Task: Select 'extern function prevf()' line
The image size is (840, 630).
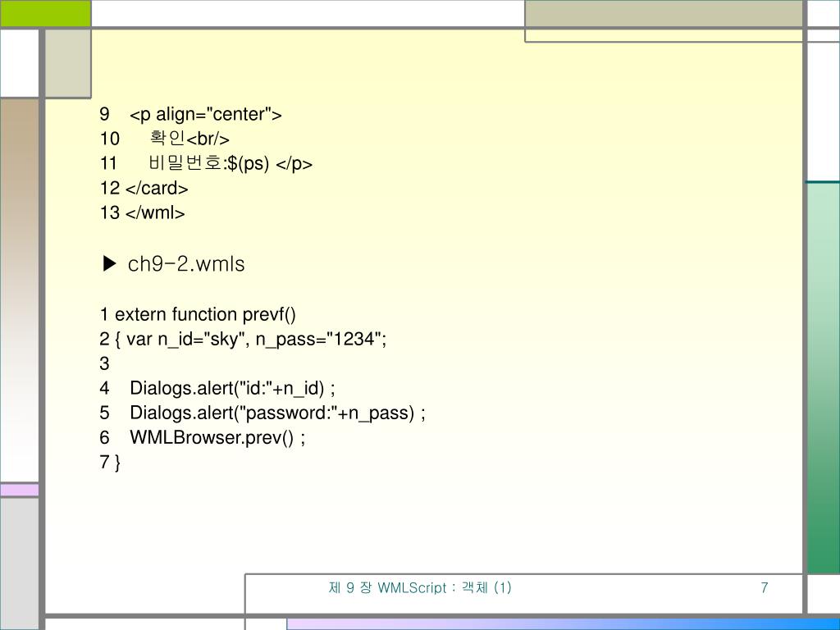Action: point(198,314)
